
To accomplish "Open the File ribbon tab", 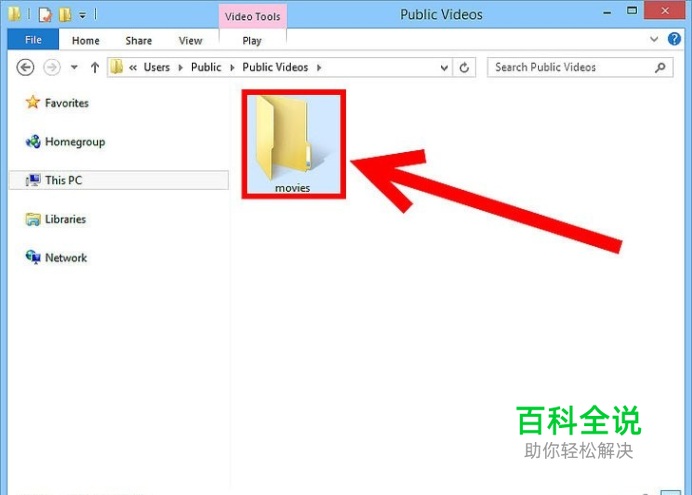I will point(33,40).
